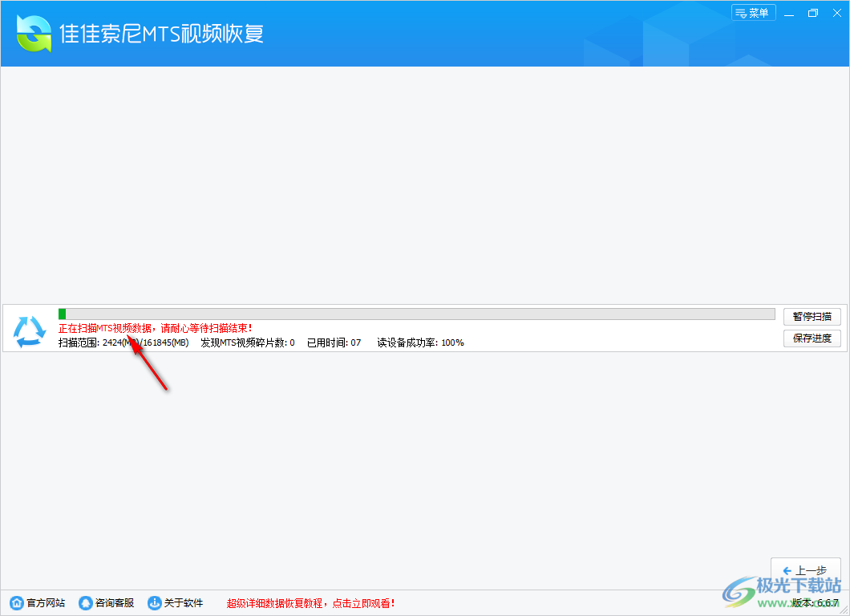850x616 pixels.
Task: Click the 暂停扫描 button
Action: click(x=812, y=317)
